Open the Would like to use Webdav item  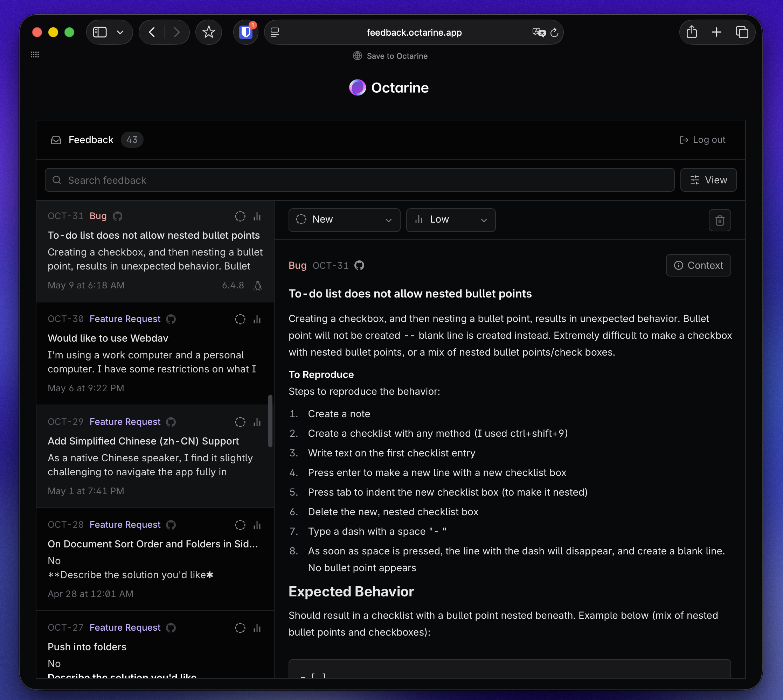click(155, 353)
